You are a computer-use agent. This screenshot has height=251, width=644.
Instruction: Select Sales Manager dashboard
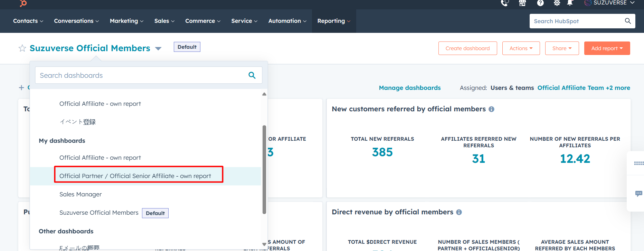[x=80, y=194]
